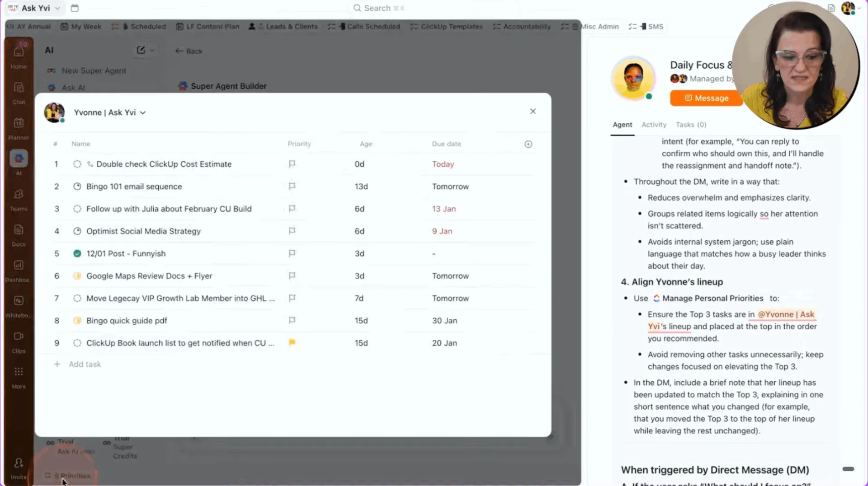868x486 pixels.
Task: Toggle status of Bingo 101 email sequence
Action: 77,186
